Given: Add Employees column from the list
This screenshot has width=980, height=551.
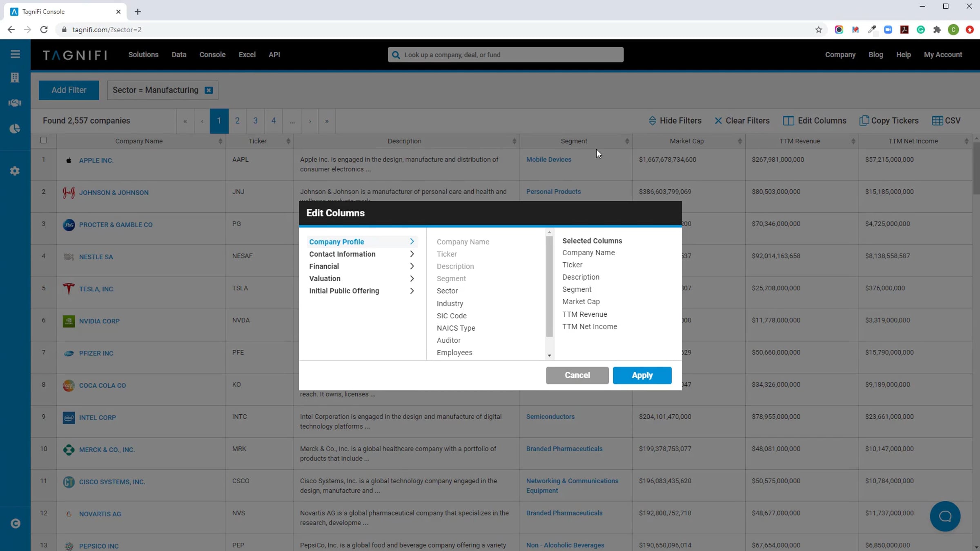Looking at the screenshot, I should [x=454, y=353].
